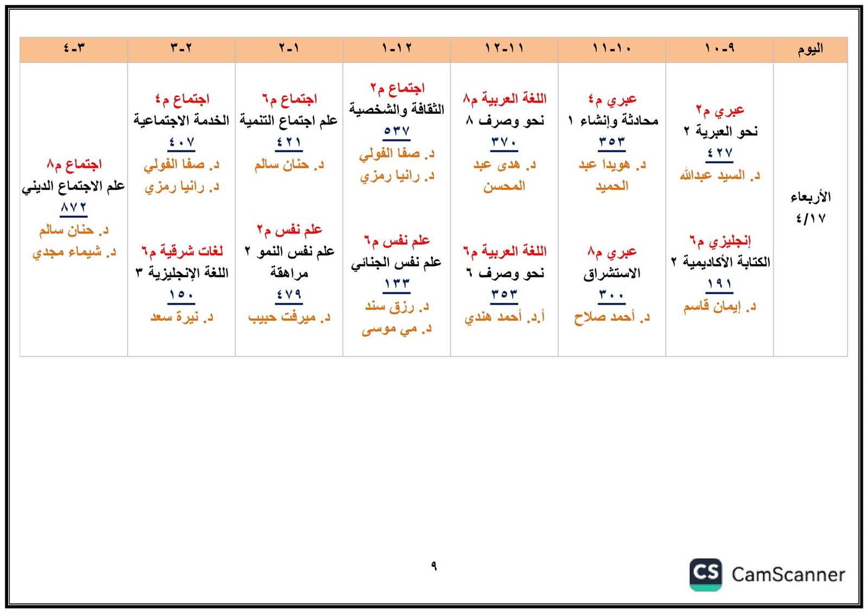
Task: Click the CamScanner watermark text
Action: click(x=788, y=574)
